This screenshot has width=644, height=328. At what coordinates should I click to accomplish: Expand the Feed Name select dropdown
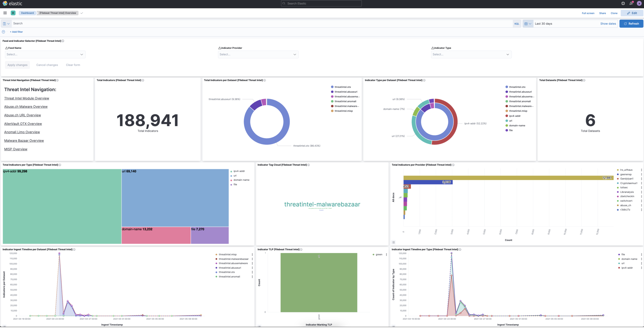point(45,54)
